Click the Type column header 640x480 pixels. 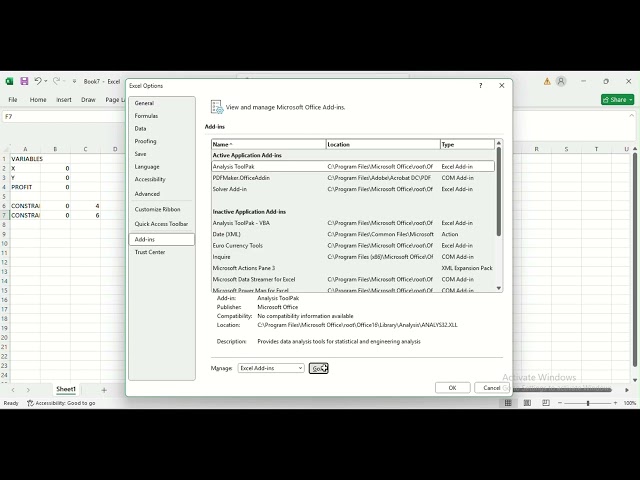(467, 144)
